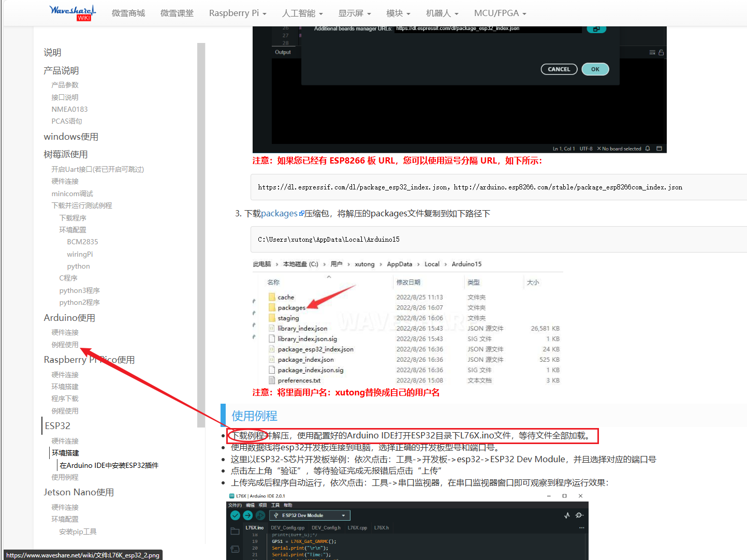Click the OK button in preferences dialog
The height and width of the screenshot is (560, 747).
click(x=595, y=69)
